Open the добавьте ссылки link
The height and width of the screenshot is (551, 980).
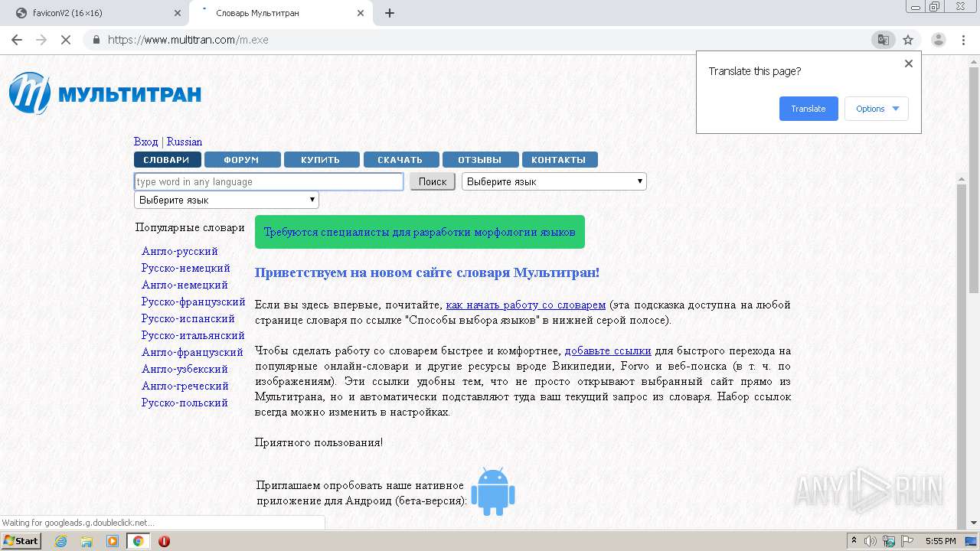pos(608,350)
